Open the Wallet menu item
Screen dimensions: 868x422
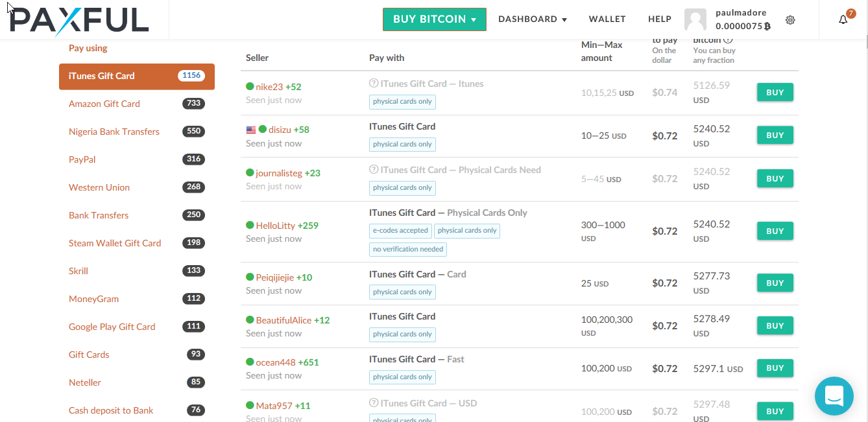tap(607, 19)
